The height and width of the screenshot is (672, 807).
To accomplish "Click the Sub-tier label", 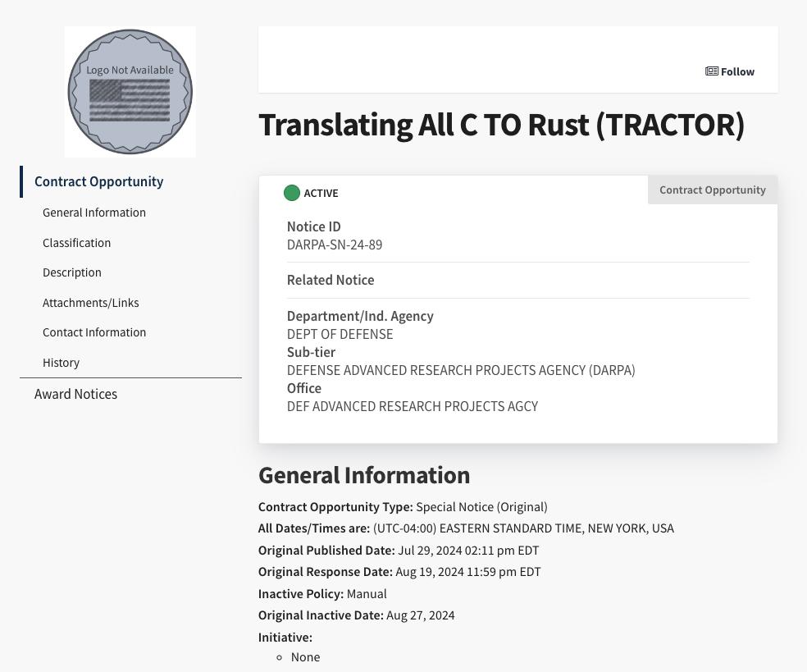I will tap(311, 352).
